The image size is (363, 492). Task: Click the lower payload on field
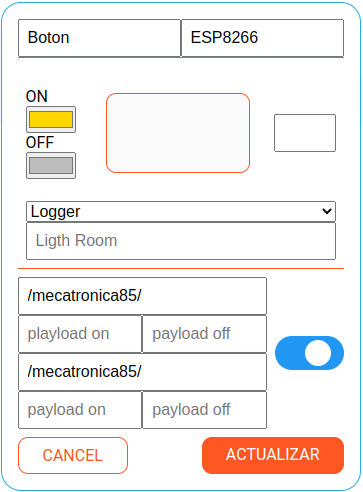coord(80,410)
